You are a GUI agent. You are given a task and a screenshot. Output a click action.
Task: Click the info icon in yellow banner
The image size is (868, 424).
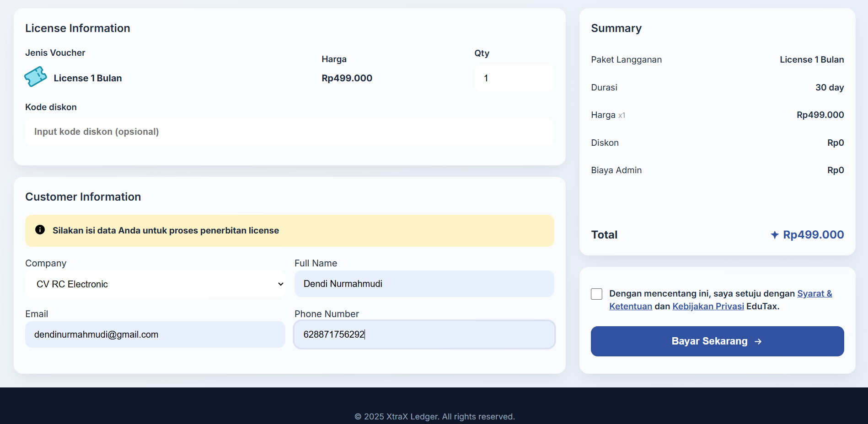click(40, 230)
